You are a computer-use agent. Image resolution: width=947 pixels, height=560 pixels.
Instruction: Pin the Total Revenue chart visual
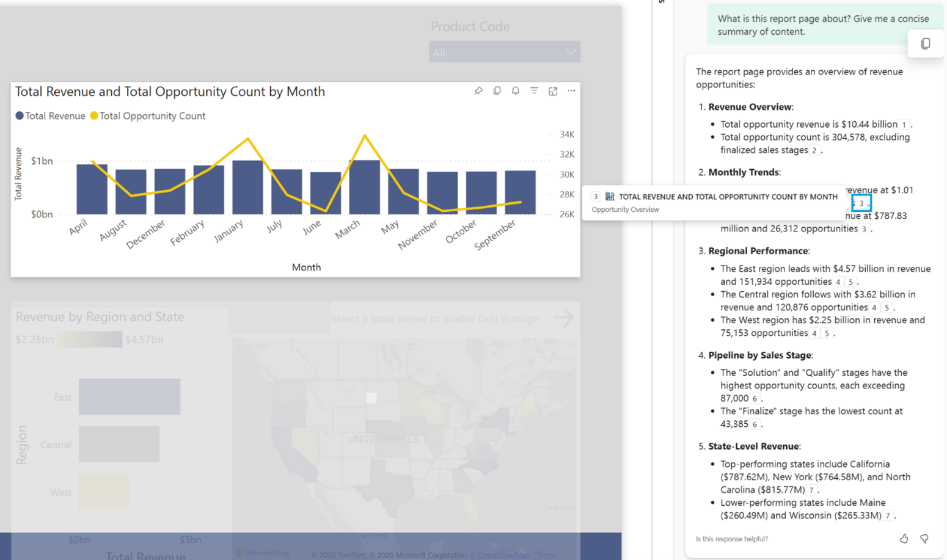pyautogui.click(x=478, y=91)
